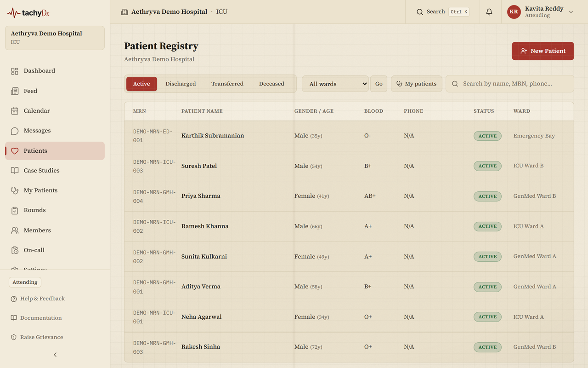The height and width of the screenshot is (368, 588).
Task: Open patient Karthik Subramanian
Action: 213,136
